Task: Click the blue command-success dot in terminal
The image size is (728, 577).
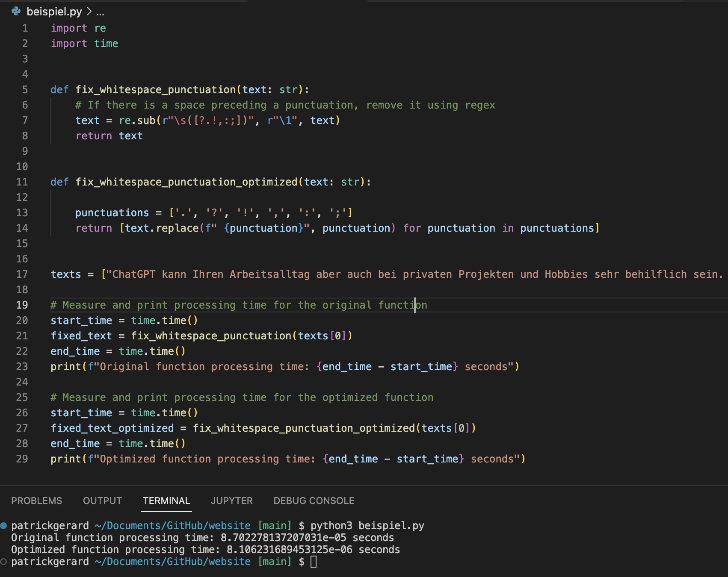Action: click(4, 525)
